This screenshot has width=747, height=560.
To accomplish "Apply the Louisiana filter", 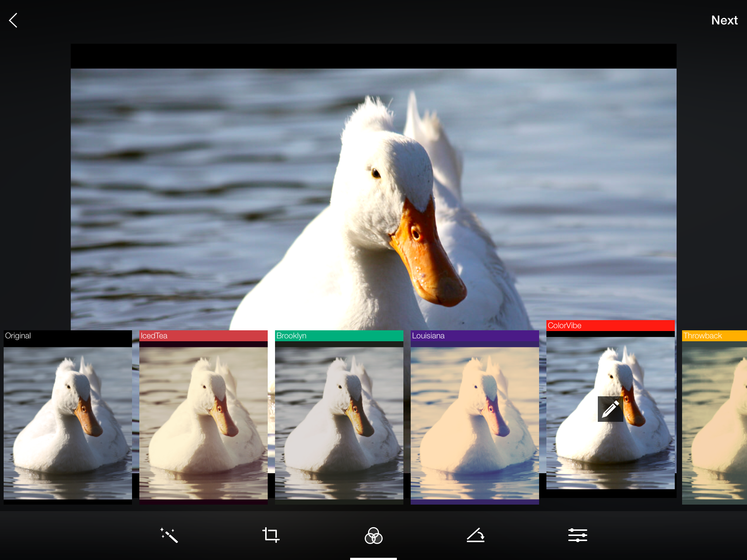I will click(x=475, y=417).
